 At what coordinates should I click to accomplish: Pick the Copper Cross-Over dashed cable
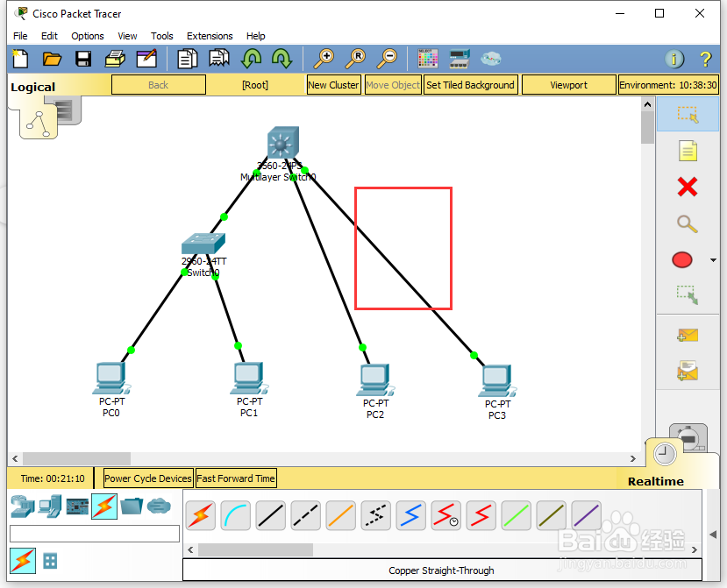tap(306, 515)
